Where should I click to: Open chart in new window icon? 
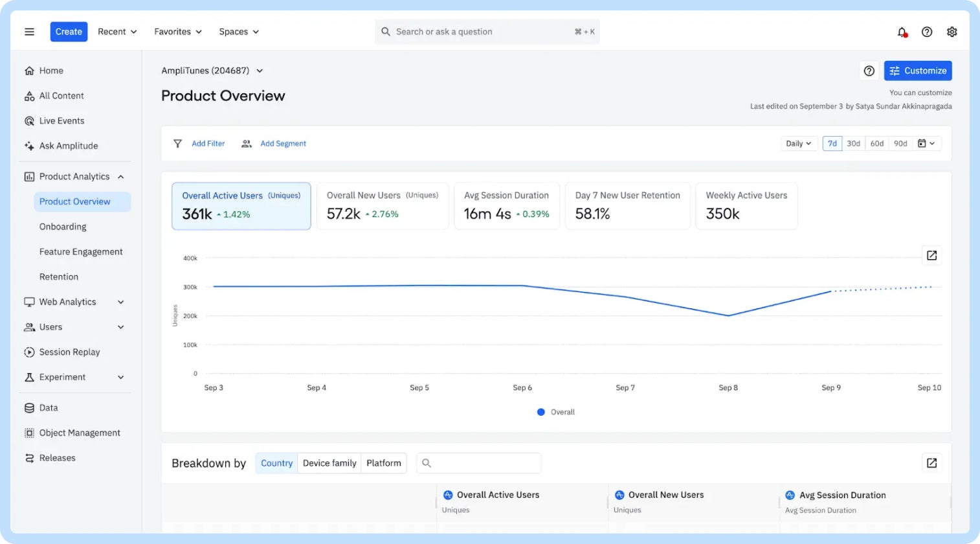click(931, 256)
